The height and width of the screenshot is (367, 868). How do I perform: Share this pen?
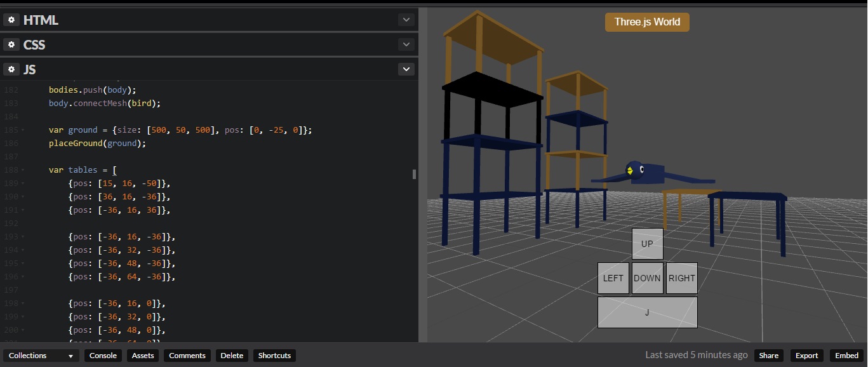click(768, 356)
